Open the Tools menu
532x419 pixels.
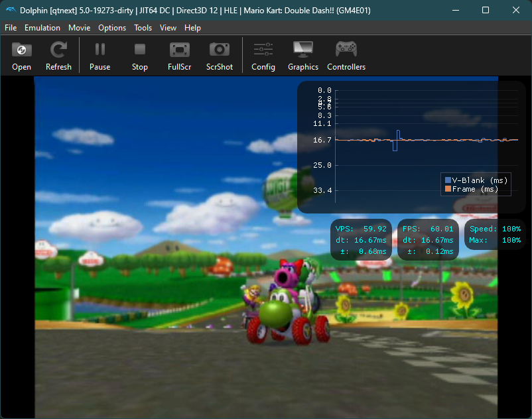point(143,28)
